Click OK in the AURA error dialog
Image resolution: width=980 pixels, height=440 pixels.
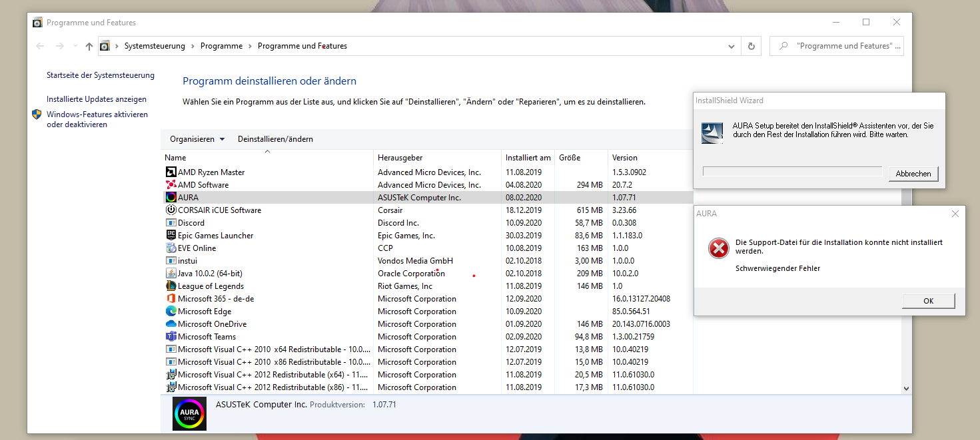[929, 301]
